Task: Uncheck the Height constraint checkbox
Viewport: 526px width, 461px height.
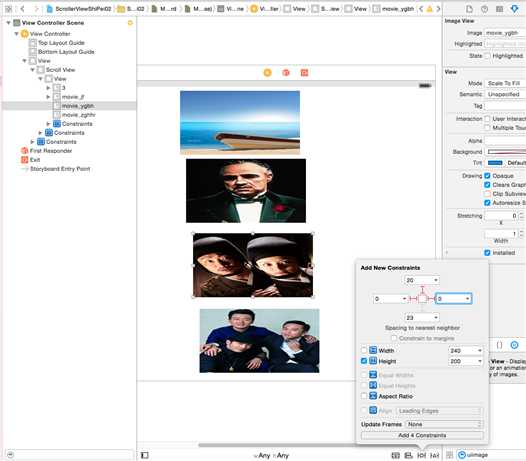Action: click(364, 361)
